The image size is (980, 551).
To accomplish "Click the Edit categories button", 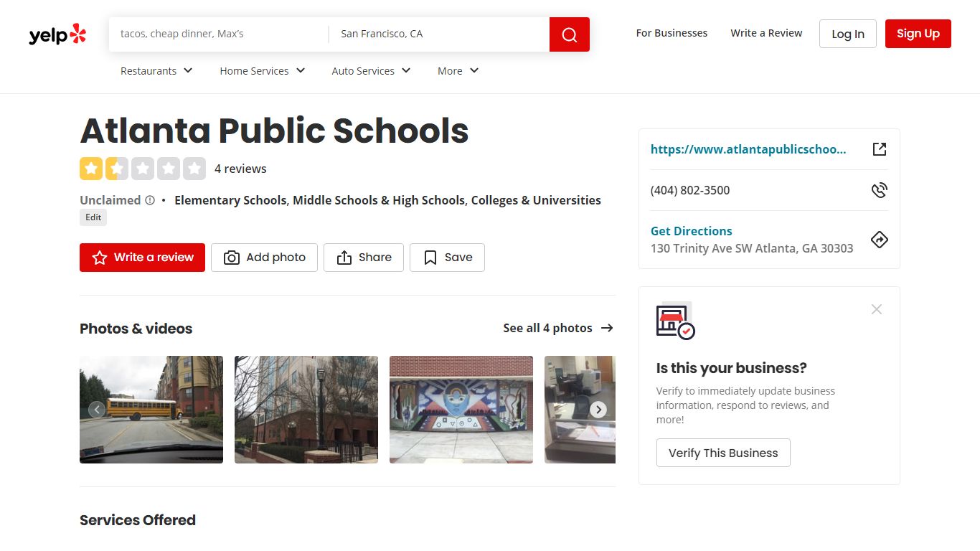I will pos(93,217).
